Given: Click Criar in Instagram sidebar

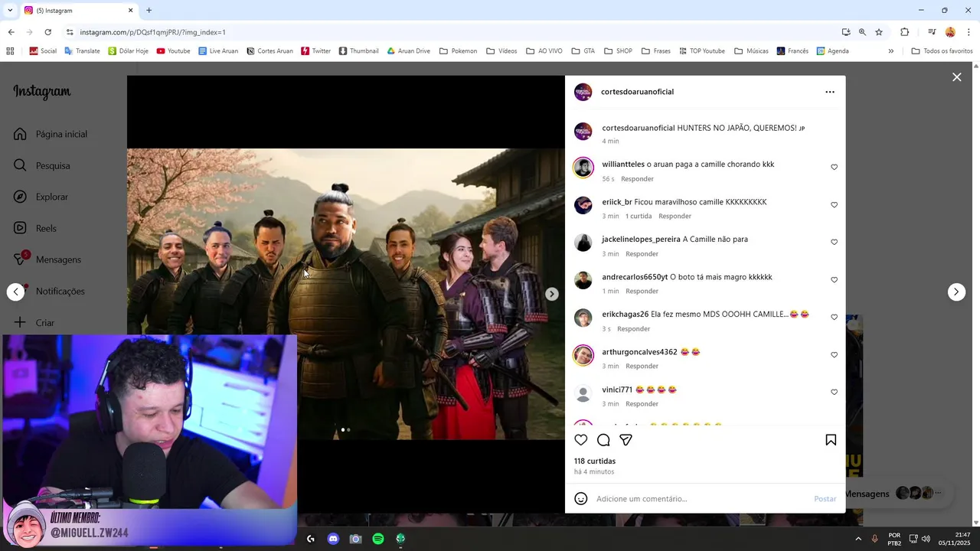Looking at the screenshot, I should pos(34,322).
